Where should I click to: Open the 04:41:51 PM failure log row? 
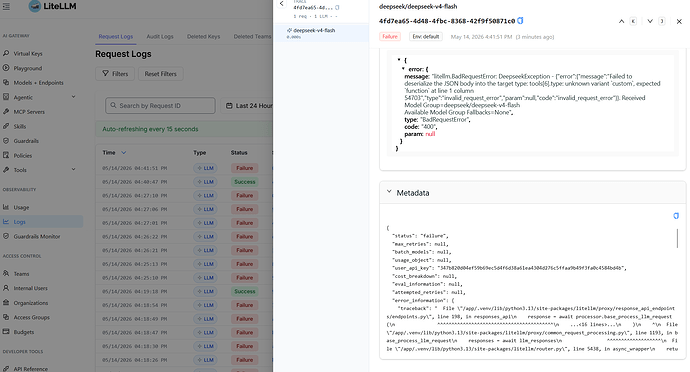tap(184, 168)
